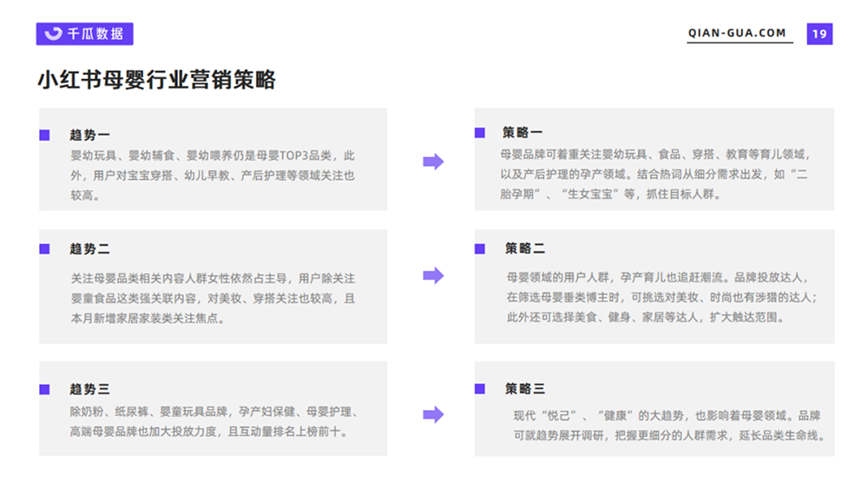The image size is (868, 489).
Task: Click the line 本月新增家居家装类关注焦点。
Action: coord(148,319)
